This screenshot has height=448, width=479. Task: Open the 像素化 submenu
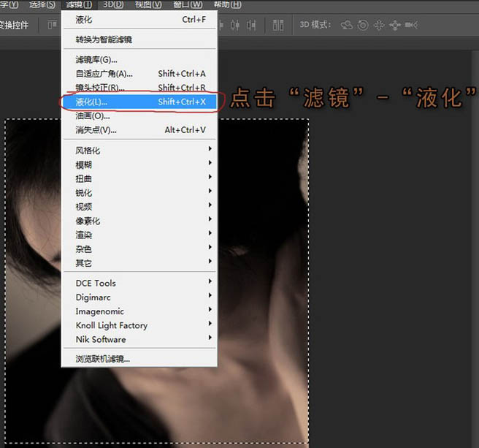coord(139,221)
